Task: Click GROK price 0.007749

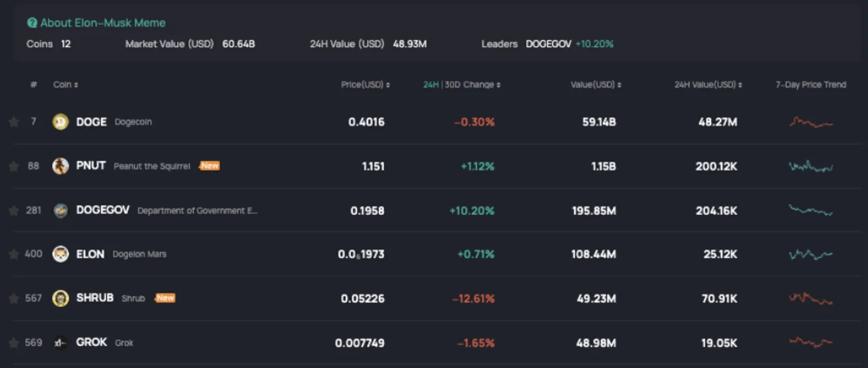Action: (x=360, y=343)
